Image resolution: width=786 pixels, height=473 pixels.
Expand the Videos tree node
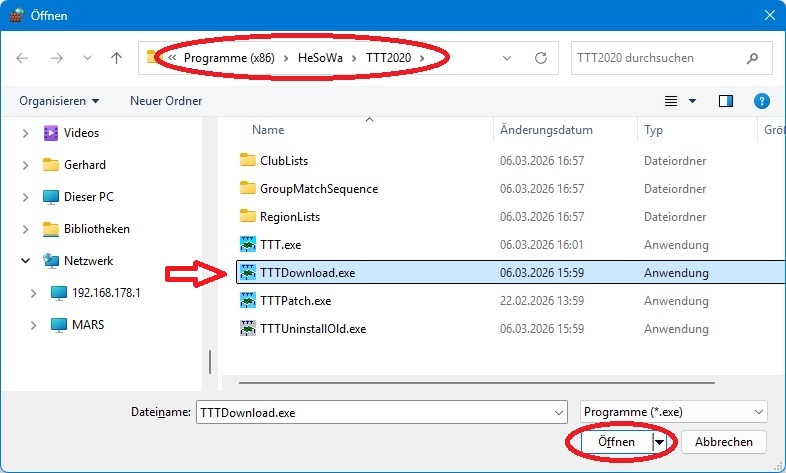(26, 133)
